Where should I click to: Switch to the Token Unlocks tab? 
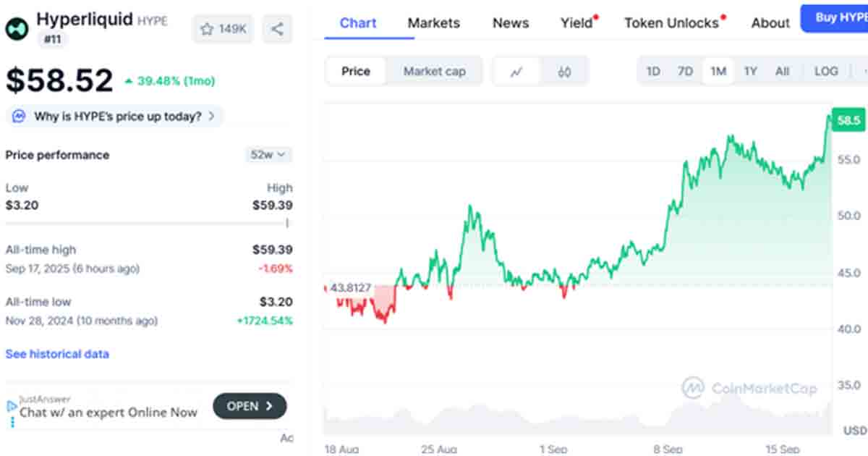(x=671, y=23)
